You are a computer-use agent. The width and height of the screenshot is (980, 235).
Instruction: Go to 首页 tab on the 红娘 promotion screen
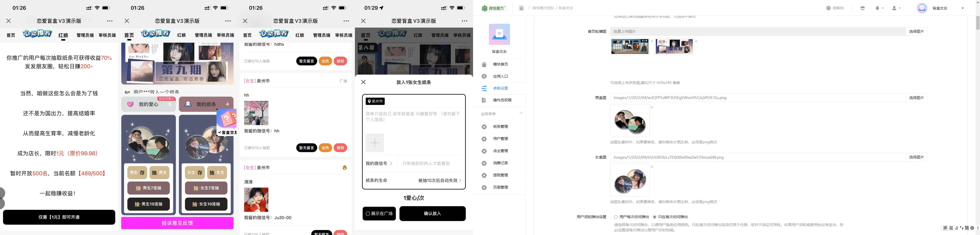pyautogui.click(x=11, y=35)
